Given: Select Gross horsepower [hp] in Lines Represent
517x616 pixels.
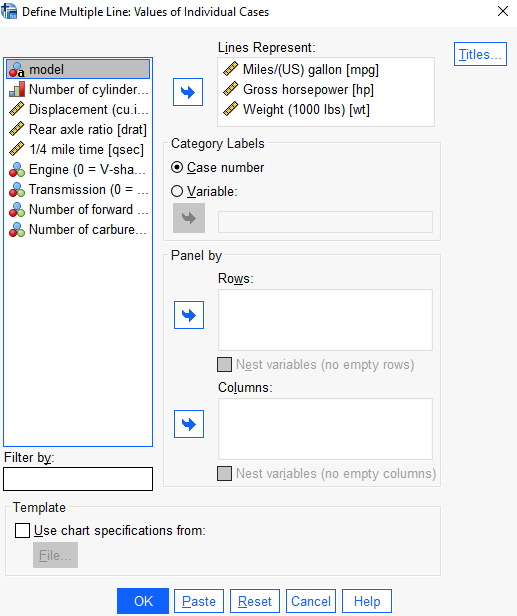Looking at the screenshot, I should click(299, 90).
